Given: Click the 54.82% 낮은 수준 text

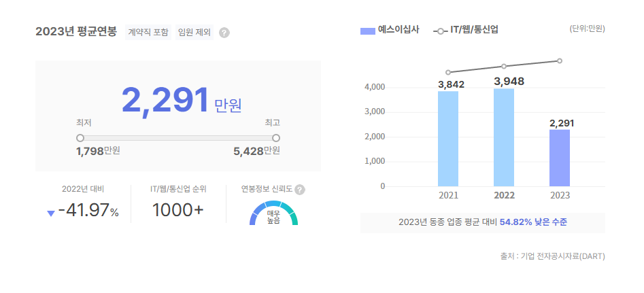Looking at the screenshot, I should [x=534, y=222].
